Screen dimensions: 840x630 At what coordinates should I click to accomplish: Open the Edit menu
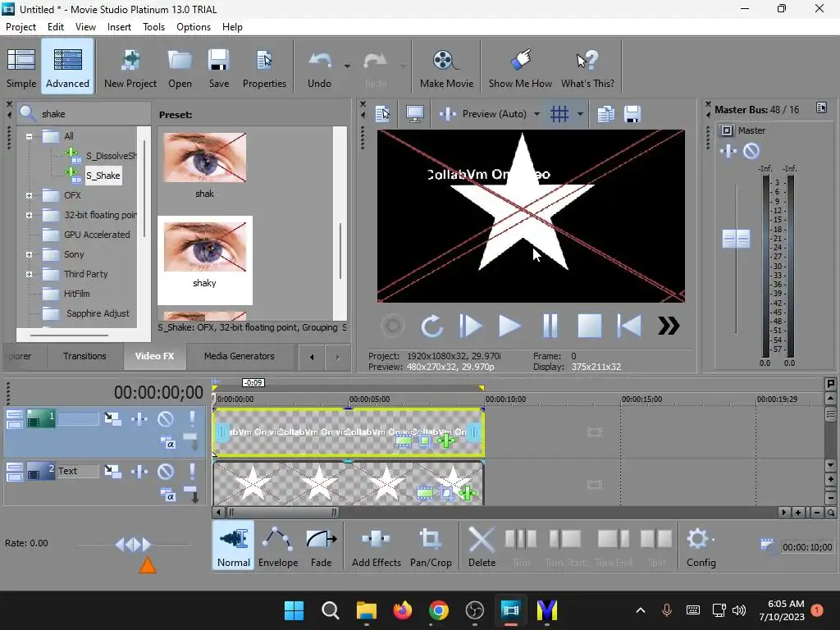coord(56,27)
